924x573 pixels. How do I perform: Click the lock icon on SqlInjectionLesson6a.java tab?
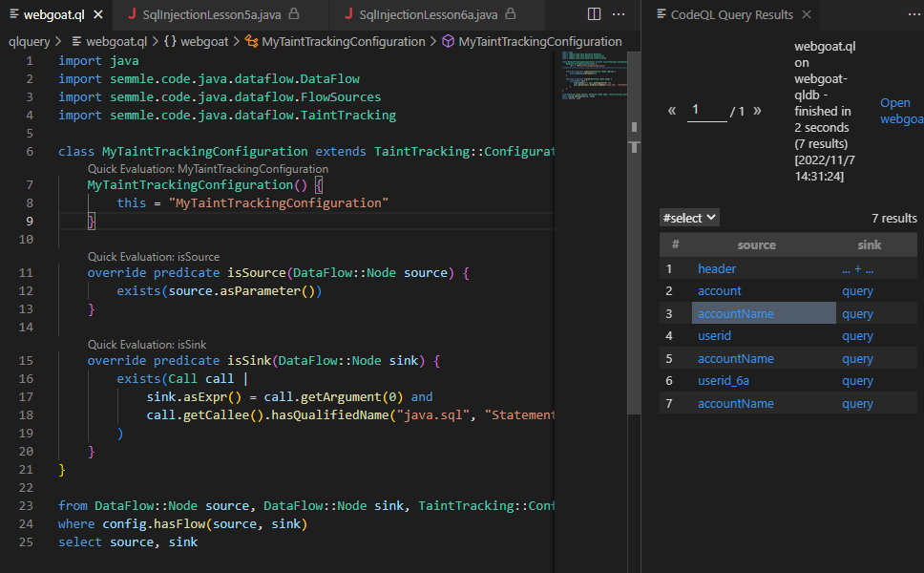pos(511,14)
